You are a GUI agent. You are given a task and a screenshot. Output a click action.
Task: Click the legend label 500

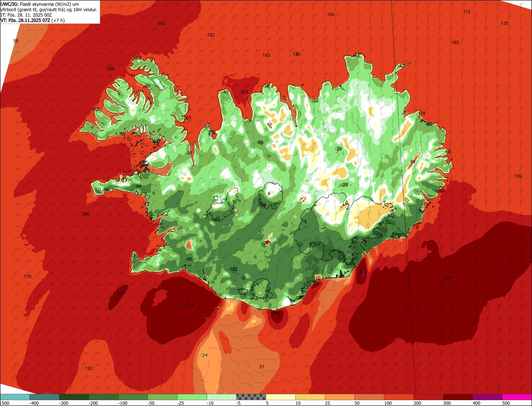(x=506, y=403)
